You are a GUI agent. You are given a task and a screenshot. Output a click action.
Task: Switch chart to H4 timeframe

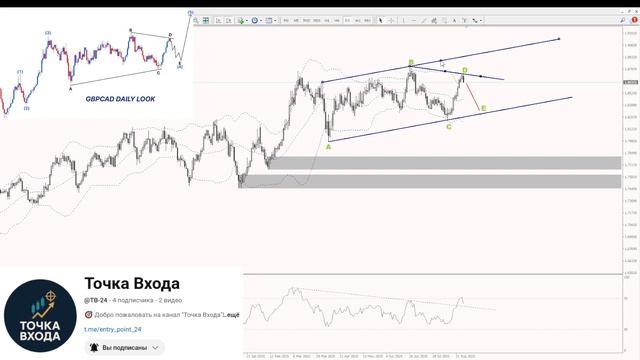pyautogui.click(x=337, y=20)
